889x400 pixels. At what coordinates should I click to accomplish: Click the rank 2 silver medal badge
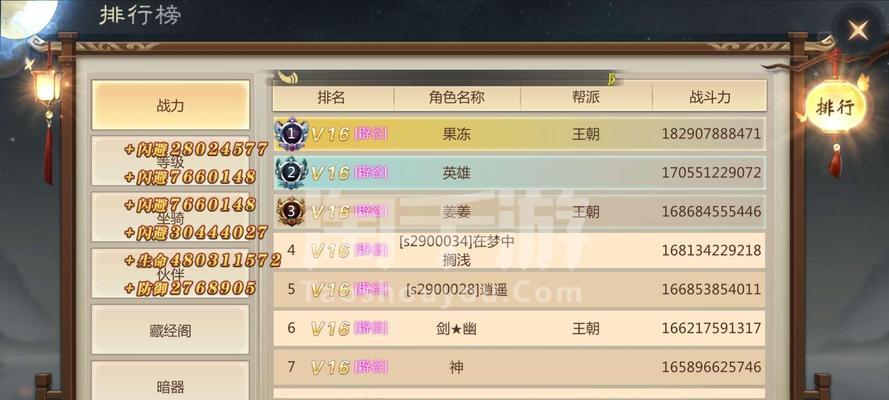pyautogui.click(x=291, y=173)
